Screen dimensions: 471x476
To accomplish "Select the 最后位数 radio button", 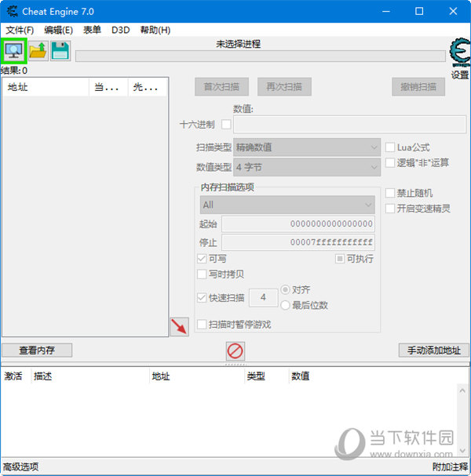I will [285, 305].
